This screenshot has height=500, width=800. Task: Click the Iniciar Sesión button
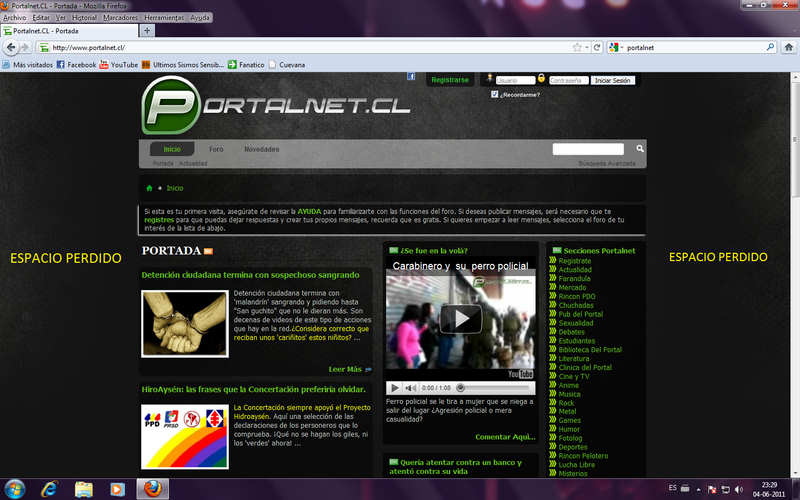[613, 80]
